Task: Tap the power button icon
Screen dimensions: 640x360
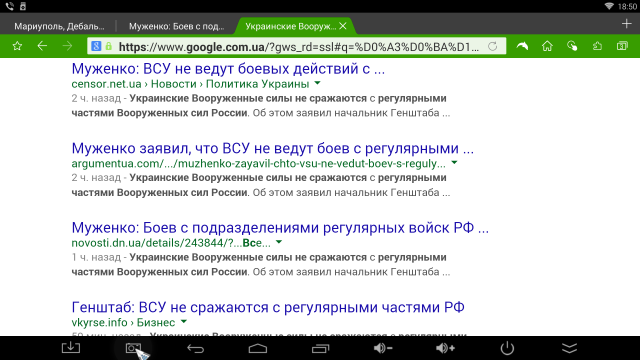Action: (507, 348)
